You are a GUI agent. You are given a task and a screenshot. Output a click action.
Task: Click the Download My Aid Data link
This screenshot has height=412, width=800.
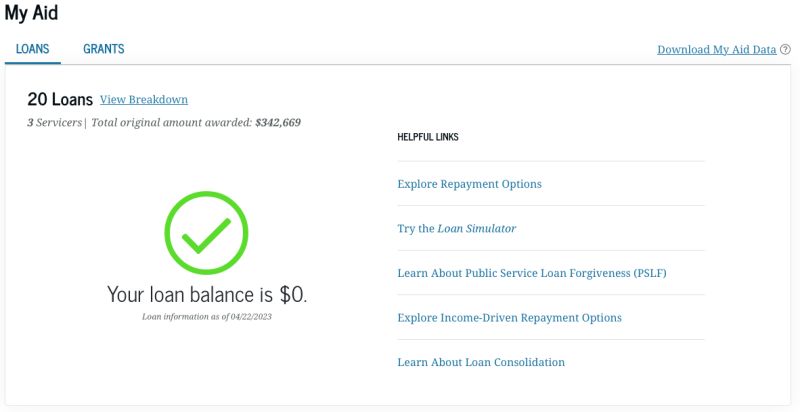click(x=716, y=50)
